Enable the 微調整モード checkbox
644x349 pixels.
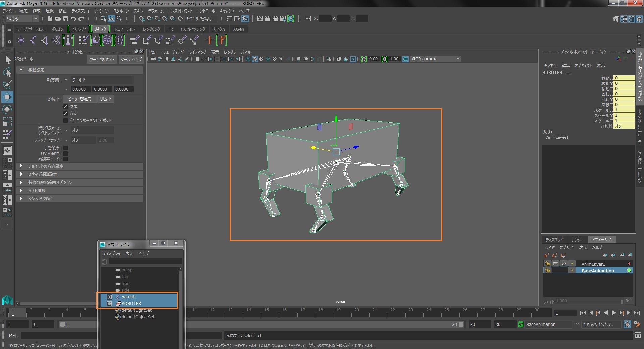click(x=66, y=159)
